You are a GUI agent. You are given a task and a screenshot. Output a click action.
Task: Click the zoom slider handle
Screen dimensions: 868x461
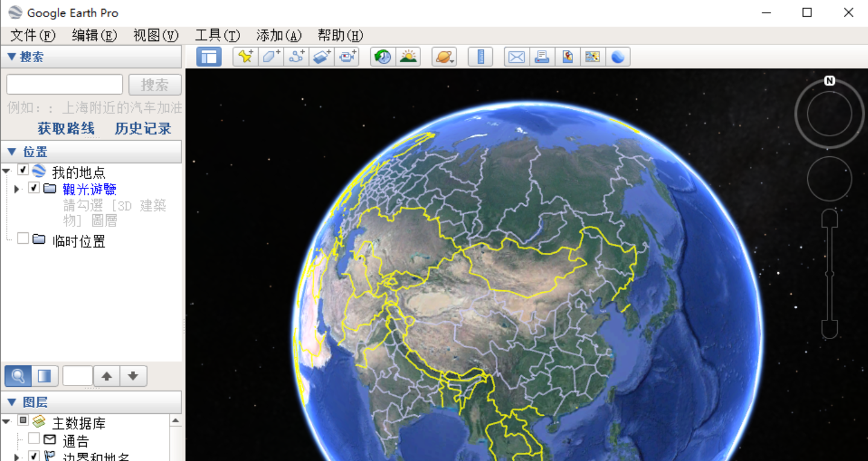pos(829,274)
